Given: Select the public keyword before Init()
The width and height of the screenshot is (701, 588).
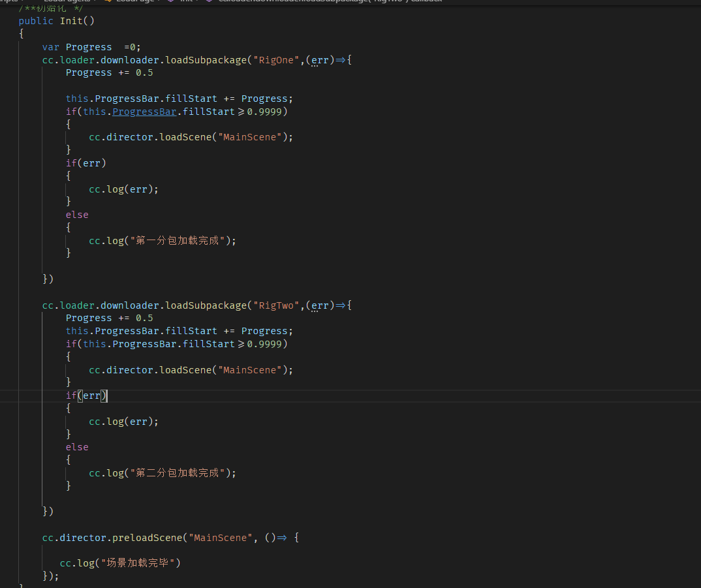Looking at the screenshot, I should click(36, 21).
